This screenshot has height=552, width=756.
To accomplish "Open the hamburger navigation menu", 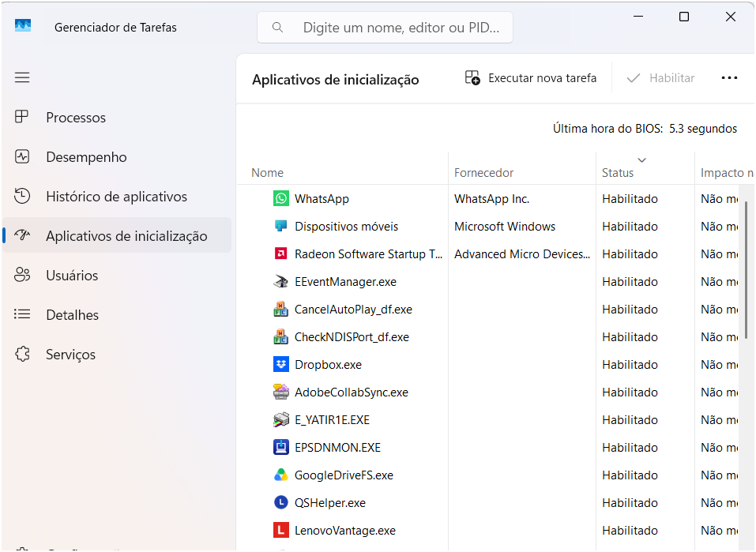I will point(22,77).
